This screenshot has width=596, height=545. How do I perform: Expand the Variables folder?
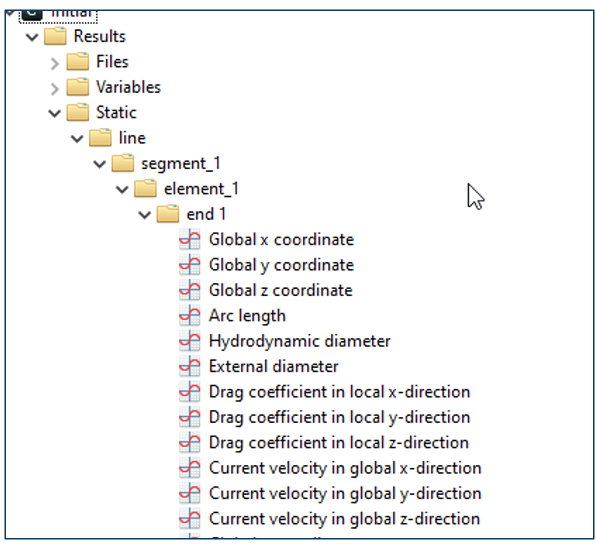tap(55, 89)
